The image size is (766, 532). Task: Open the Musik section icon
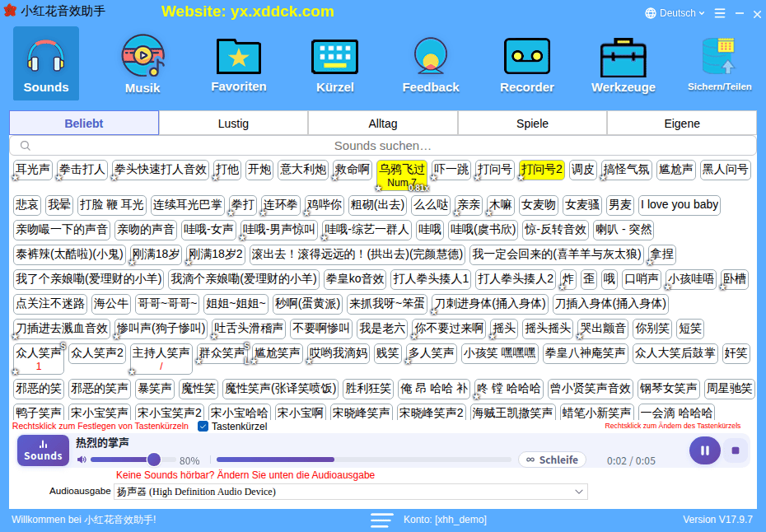point(142,56)
